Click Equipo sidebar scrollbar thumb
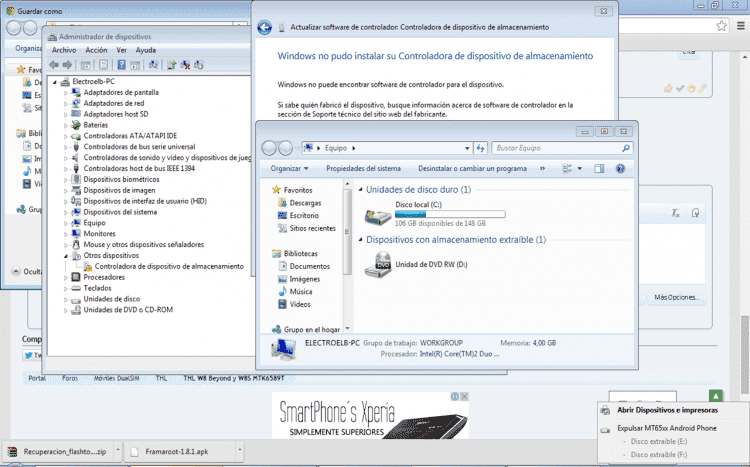The width and height of the screenshot is (750, 467). point(347,232)
